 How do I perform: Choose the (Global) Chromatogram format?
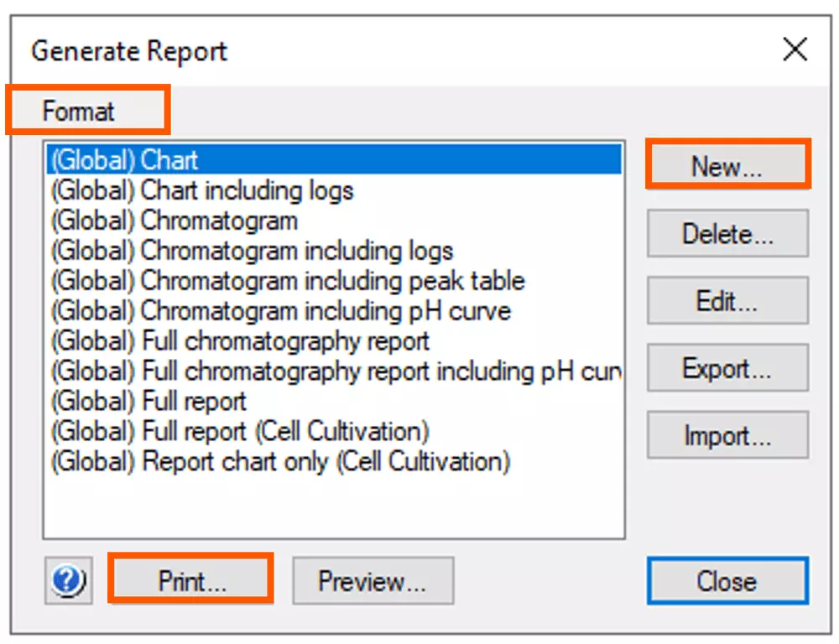tap(175, 221)
